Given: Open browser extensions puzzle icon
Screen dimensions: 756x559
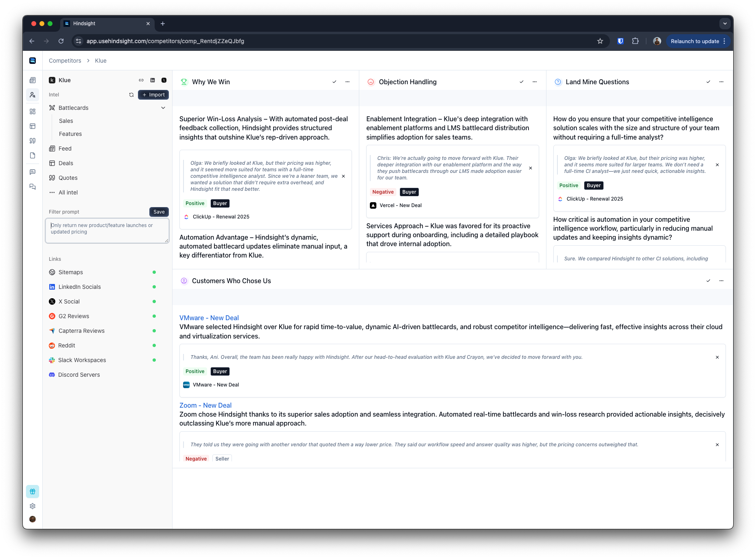Looking at the screenshot, I should click(x=635, y=41).
